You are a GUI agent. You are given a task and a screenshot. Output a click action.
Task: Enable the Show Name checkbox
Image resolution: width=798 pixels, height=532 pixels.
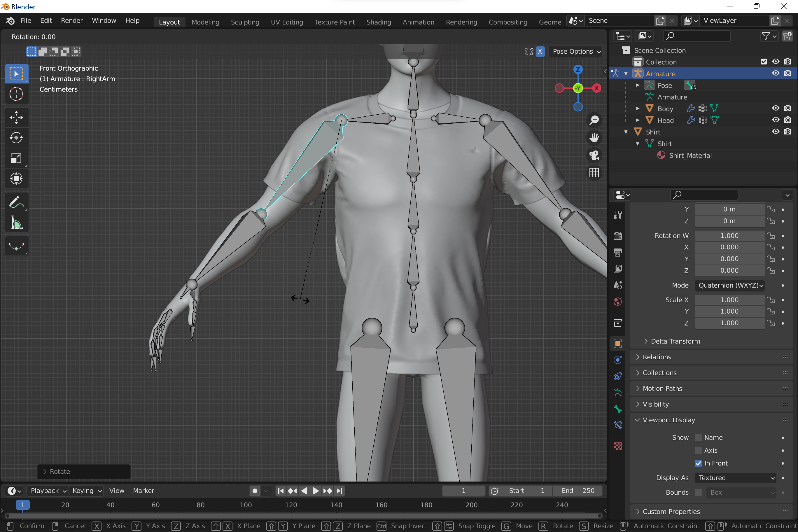[x=698, y=438]
